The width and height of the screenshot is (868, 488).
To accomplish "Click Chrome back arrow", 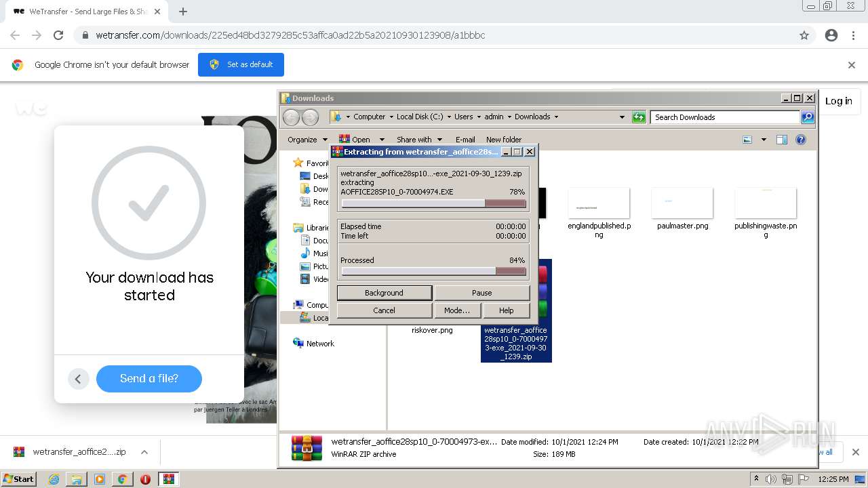I will tap(15, 35).
